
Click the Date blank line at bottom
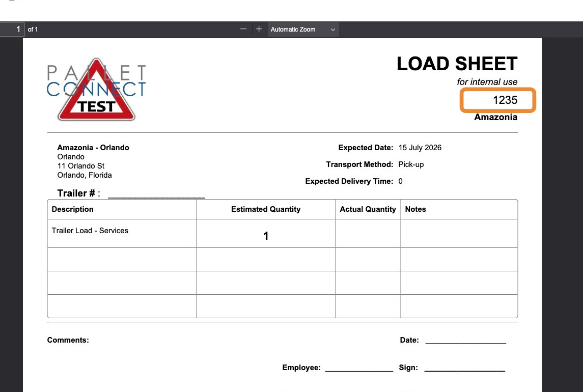[465, 341]
